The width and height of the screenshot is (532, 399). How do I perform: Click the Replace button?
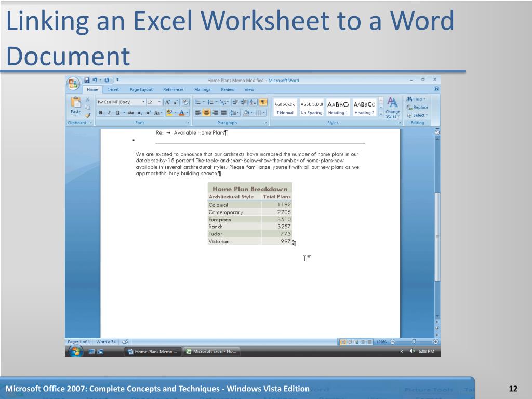tap(417, 107)
